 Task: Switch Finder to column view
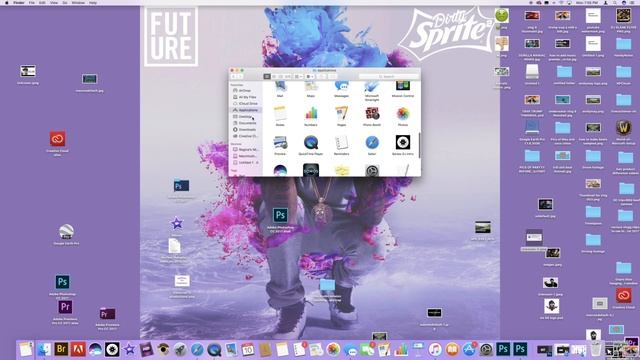(281, 76)
